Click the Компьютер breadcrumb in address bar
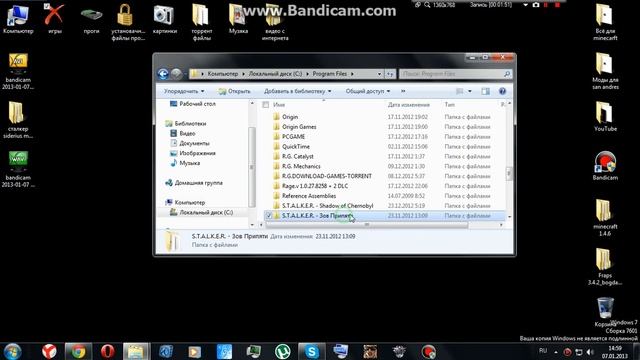Viewport: 640px width, 360px height. tap(222, 74)
